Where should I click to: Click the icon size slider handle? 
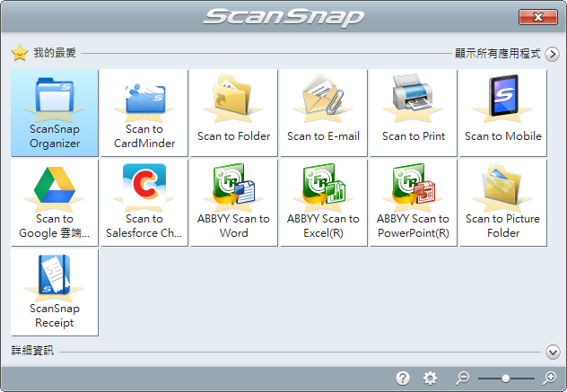[x=506, y=379]
